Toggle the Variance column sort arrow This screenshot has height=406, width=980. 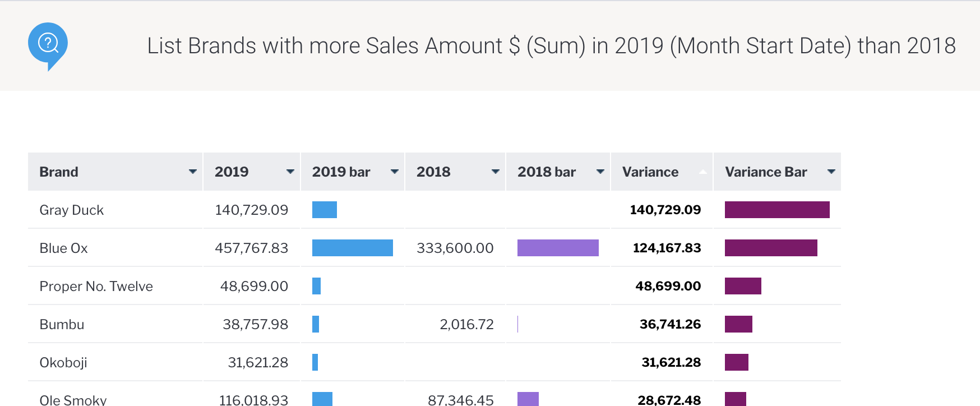point(702,172)
